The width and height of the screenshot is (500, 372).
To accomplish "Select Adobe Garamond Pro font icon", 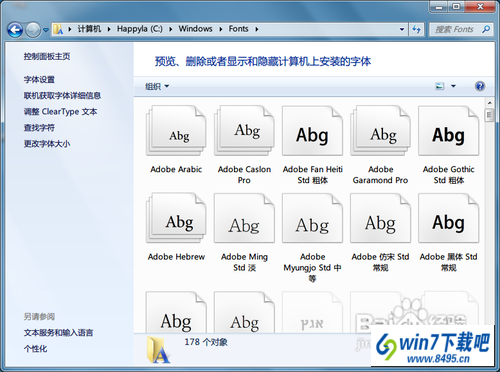I will 380,131.
